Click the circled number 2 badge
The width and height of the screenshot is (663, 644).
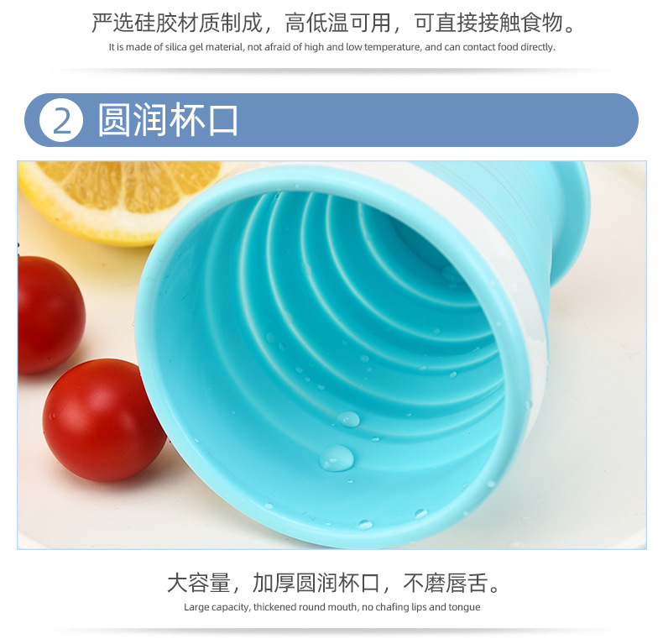(61, 120)
